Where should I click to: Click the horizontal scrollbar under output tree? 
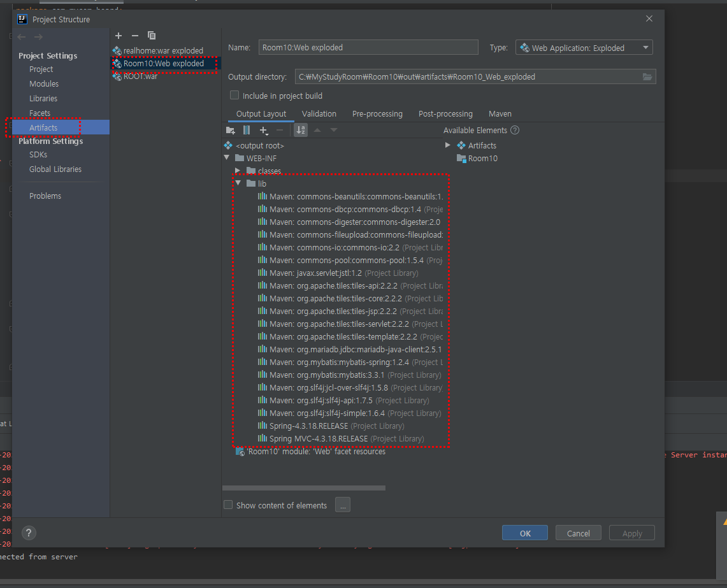click(x=304, y=488)
